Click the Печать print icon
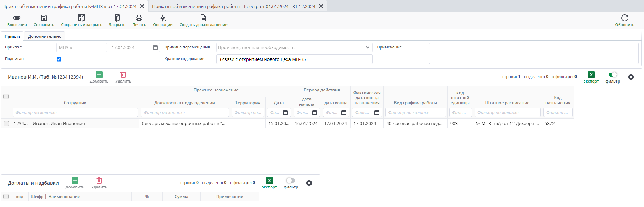 pyautogui.click(x=139, y=18)
